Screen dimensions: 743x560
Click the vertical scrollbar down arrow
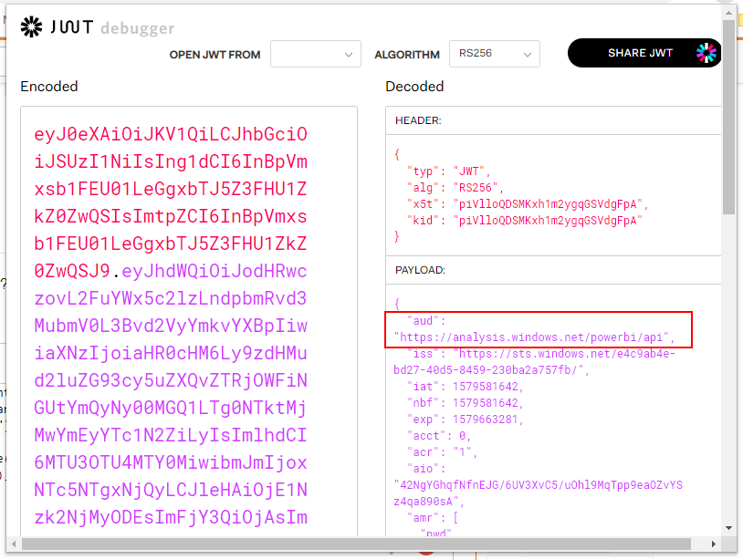(728, 528)
